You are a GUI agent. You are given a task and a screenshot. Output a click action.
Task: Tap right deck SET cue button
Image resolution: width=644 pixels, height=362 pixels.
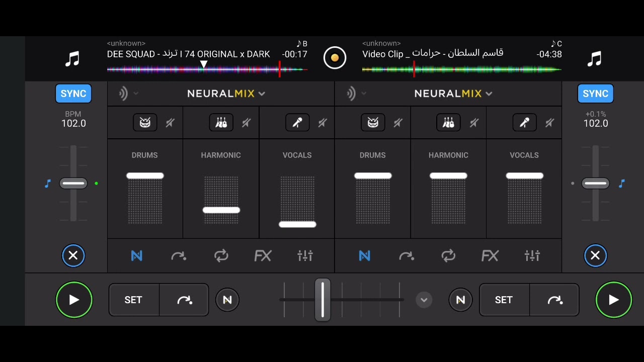[x=504, y=300]
